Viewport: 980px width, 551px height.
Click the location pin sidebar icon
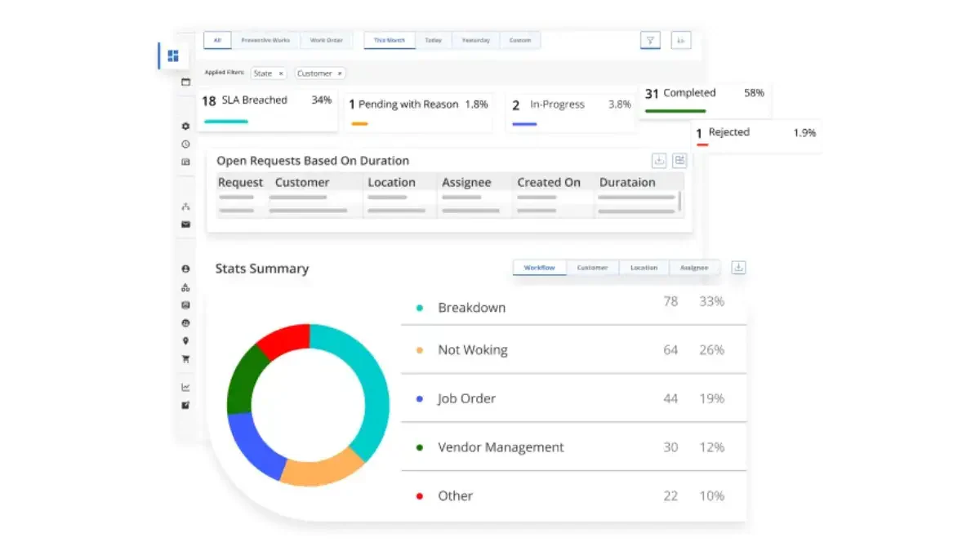185,341
